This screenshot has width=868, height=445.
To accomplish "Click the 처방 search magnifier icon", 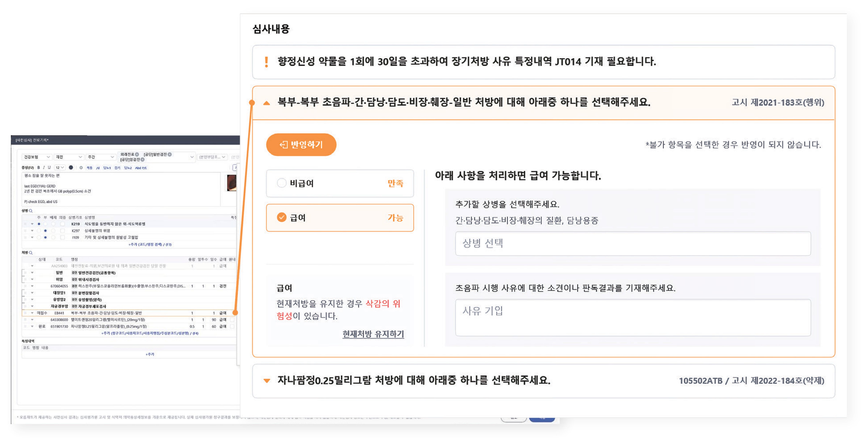I will (31, 253).
